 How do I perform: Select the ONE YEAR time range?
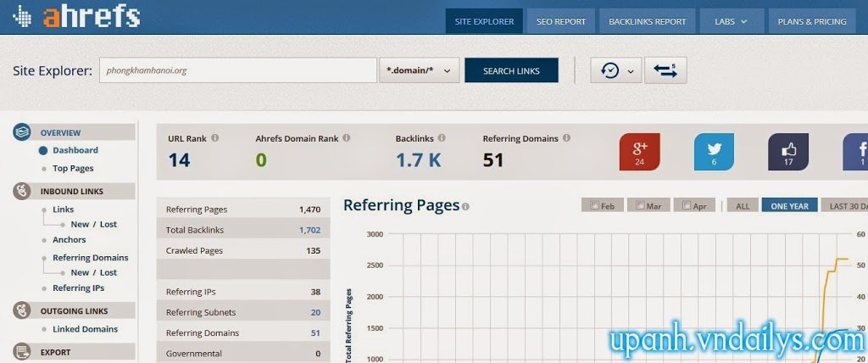[x=789, y=205]
